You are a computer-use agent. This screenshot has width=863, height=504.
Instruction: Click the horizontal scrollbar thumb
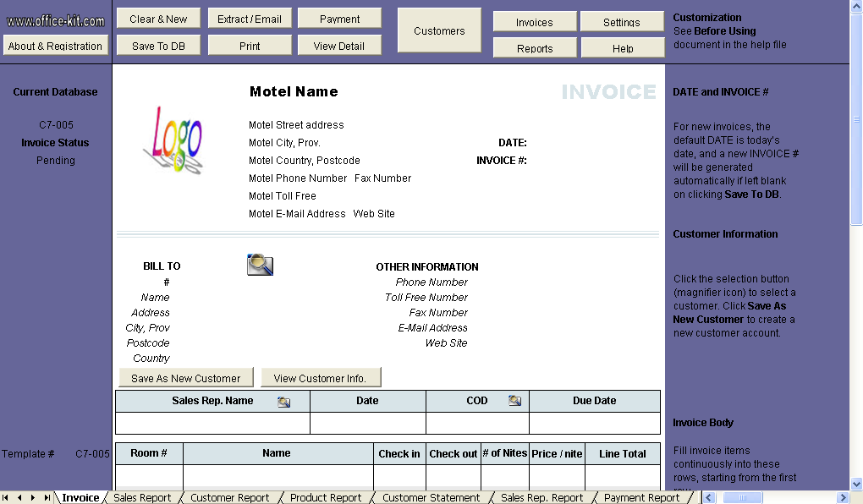point(743,497)
